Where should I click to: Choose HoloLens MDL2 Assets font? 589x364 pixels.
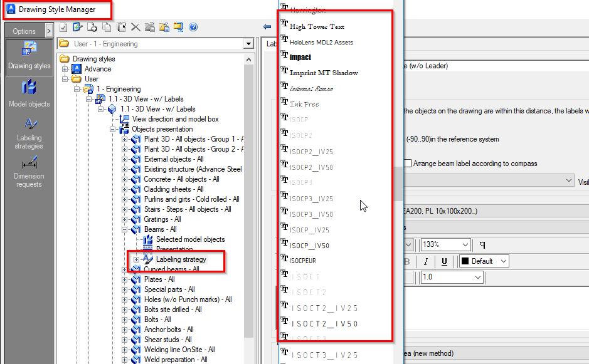click(x=321, y=43)
